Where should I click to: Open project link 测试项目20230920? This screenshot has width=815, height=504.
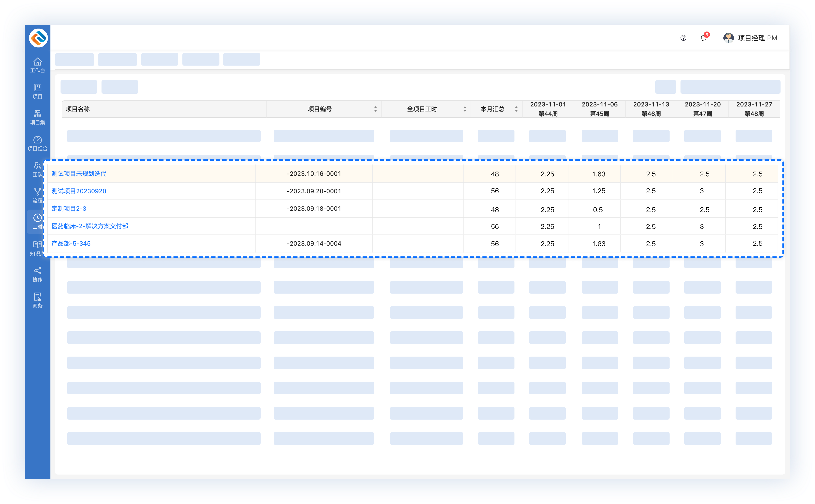click(79, 191)
